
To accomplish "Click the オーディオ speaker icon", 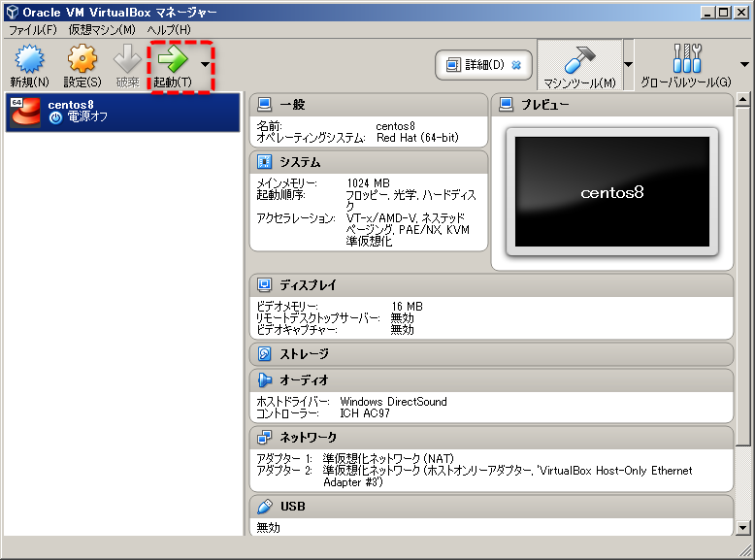I will tap(264, 379).
